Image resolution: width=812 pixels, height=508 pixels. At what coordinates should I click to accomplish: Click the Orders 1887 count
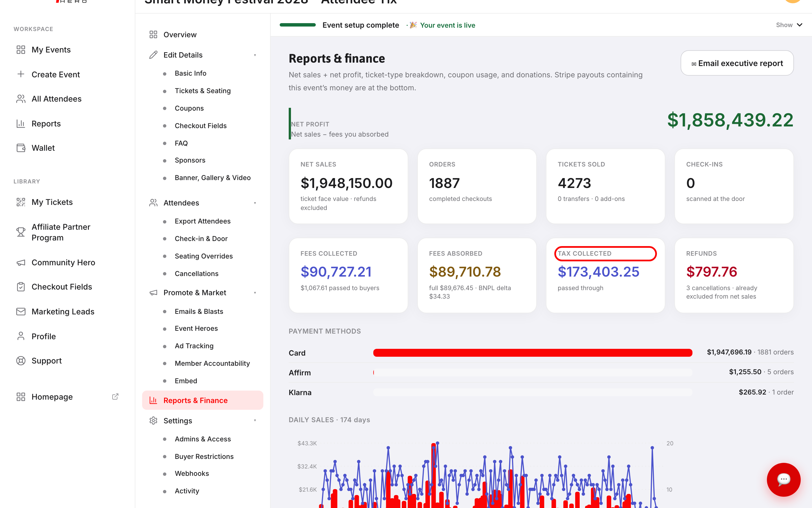click(x=444, y=183)
